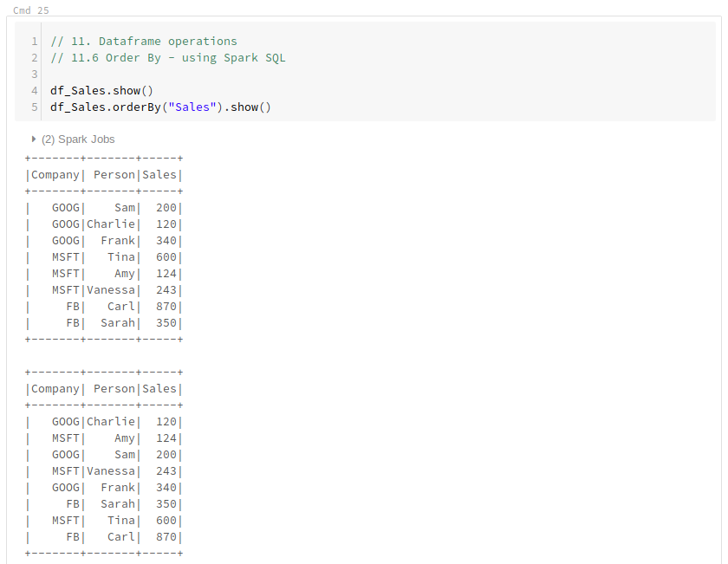Click line number 1 in the code cell
Image resolution: width=728 pixels, height=564 pixels.
pyautogui.click(x=33, y=41)
